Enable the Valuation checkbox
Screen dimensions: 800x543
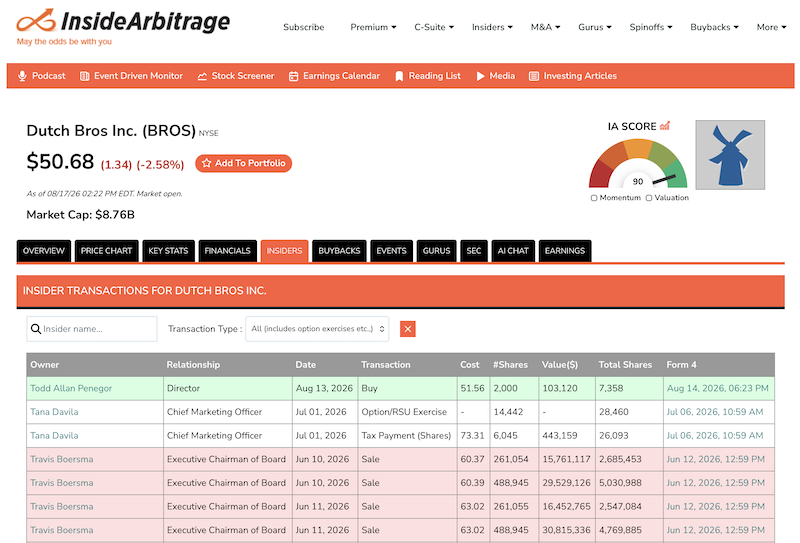[x=649, y=198]
